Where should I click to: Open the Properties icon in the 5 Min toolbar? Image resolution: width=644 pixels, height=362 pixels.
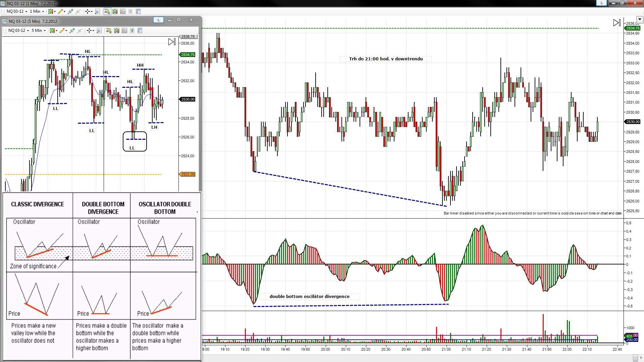pos(140,31)
